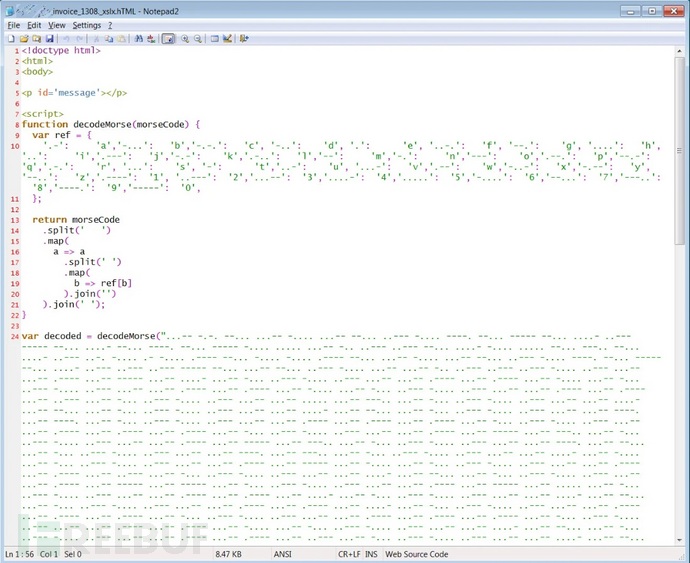Toggle Word Wrap in the toolbar
This screenshot has width=690, height=563.
pyautogui.click(x=168, y=38)
